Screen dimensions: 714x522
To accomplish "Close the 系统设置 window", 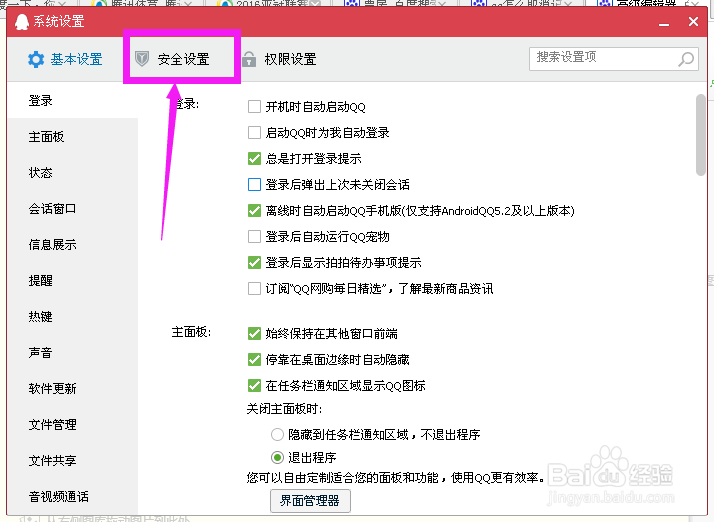I will point(693,21).
